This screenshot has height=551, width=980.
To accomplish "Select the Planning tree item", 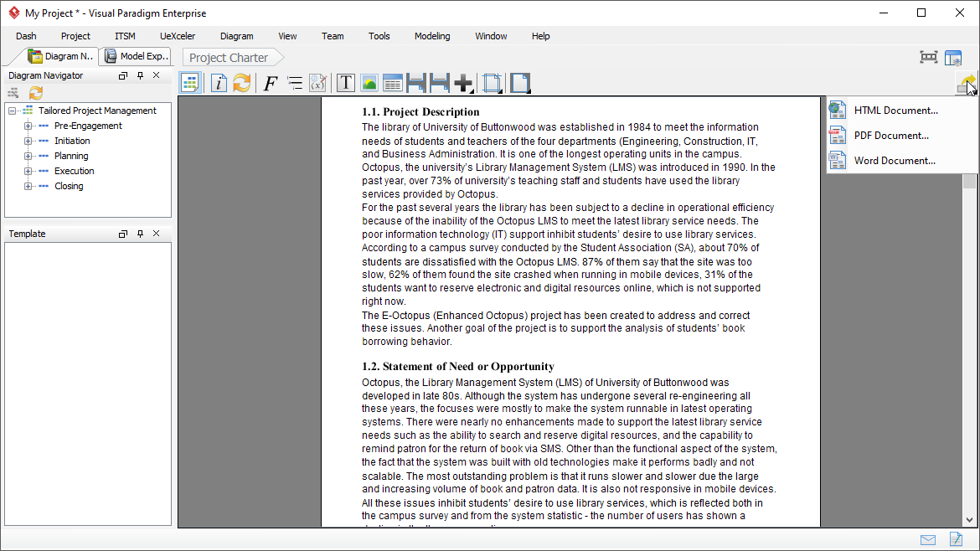I will (71, 156).
